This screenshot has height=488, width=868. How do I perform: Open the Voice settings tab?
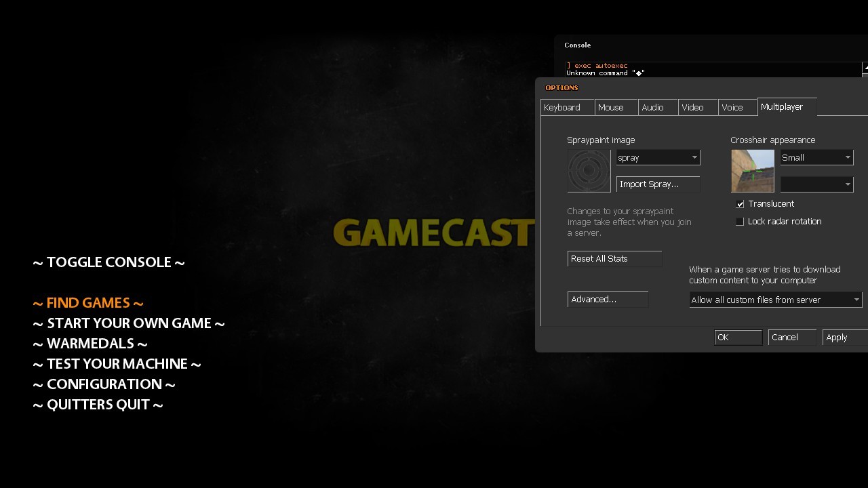coord(733,107)
